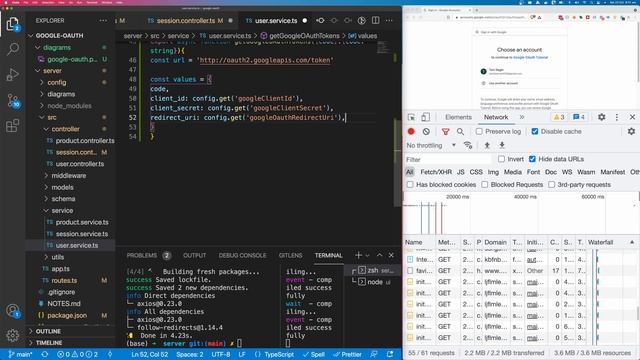Filter network requests by Img
The image size is (640, 360).
click(x=493, y=172)
